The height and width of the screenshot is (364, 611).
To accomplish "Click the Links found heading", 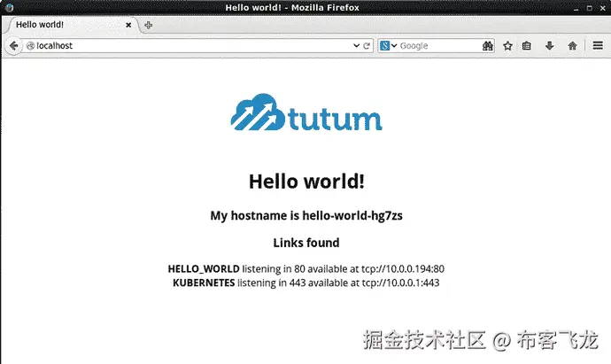I will pos(306,243).
